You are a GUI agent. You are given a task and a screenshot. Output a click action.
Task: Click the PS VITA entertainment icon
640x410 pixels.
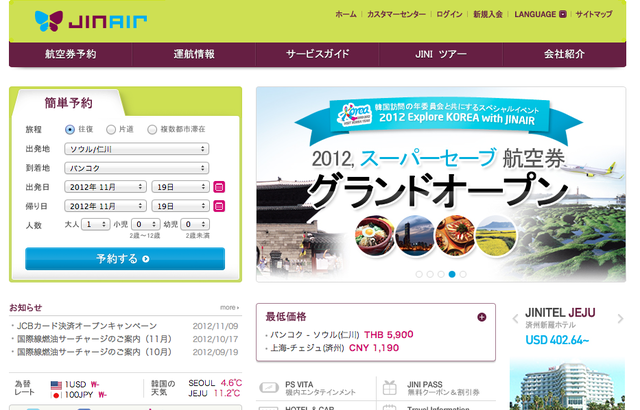click(x=269, y=387)
